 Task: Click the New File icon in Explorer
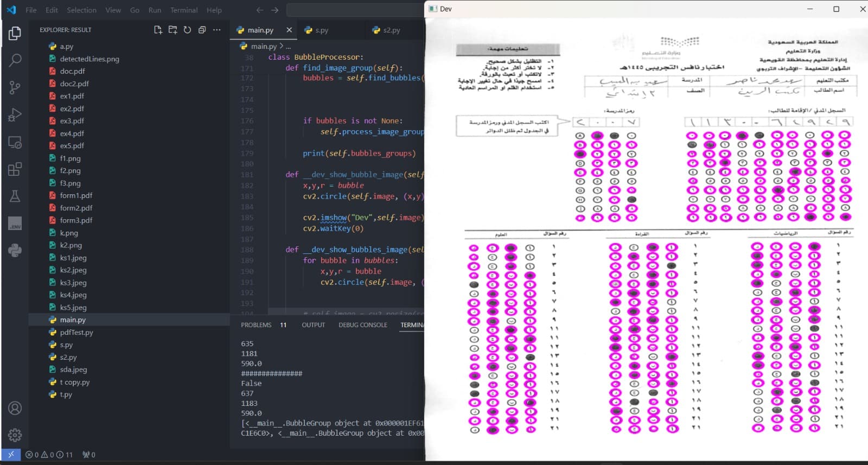click(x=158, y=30)
